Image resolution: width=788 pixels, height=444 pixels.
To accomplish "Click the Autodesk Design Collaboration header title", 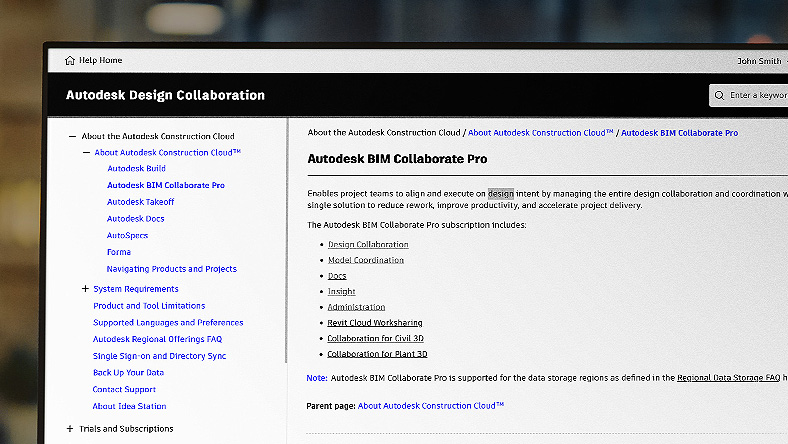I will click(165, 95).
